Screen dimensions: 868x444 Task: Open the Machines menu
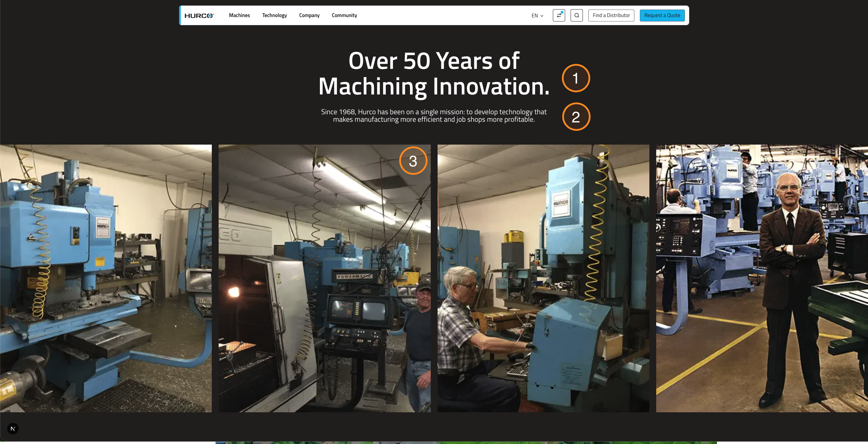click(239, 15)
